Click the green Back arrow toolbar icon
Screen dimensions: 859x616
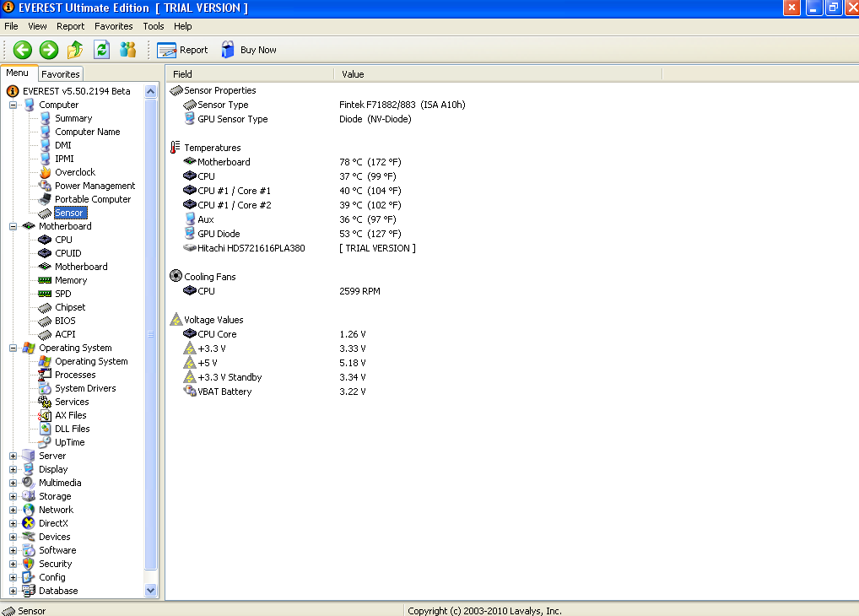click(x=22, y=50)
